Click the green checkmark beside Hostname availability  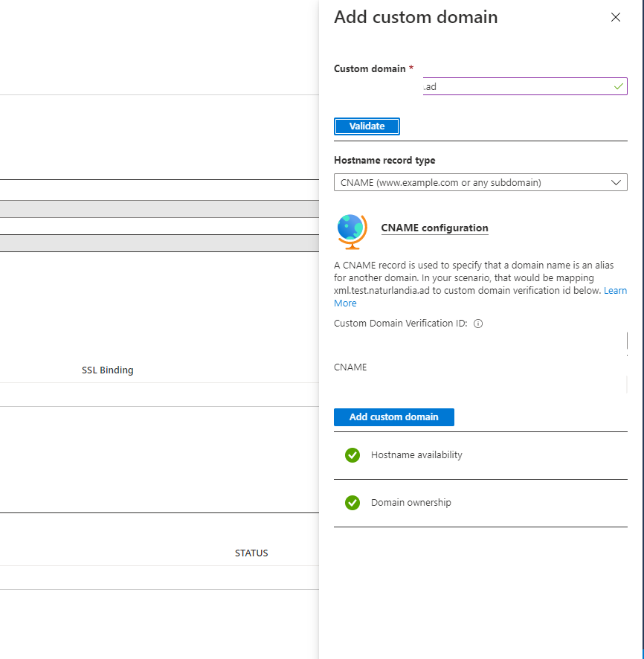click(352, 454)
